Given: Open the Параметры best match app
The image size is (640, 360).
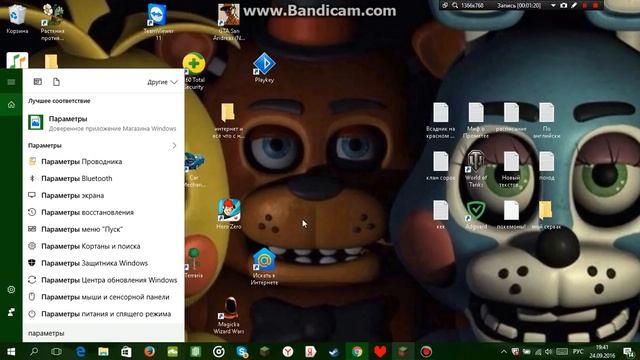Looking at the screenshot, I should [x=103, y=122].
